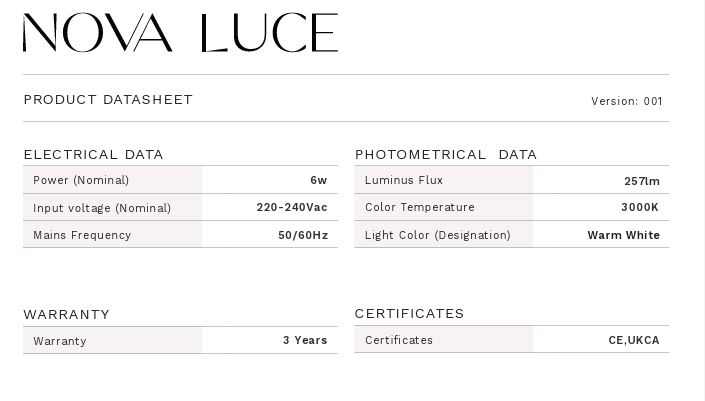Click the Mains Frequency label
The height and width of the screenshot is (401, 705).
(82, 235)
